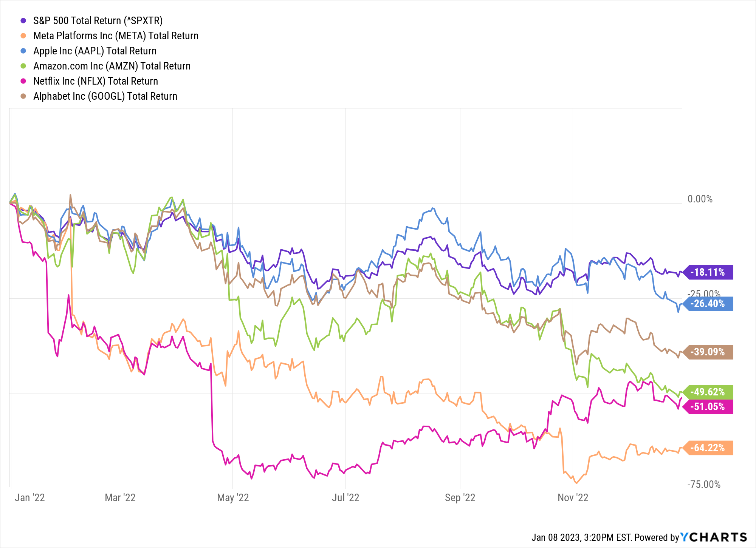This screenshot has height=548, width=756.
Task: Select the Alphabet Inc Total Return label
Action: pyautogui.click(x=105, y=96)
